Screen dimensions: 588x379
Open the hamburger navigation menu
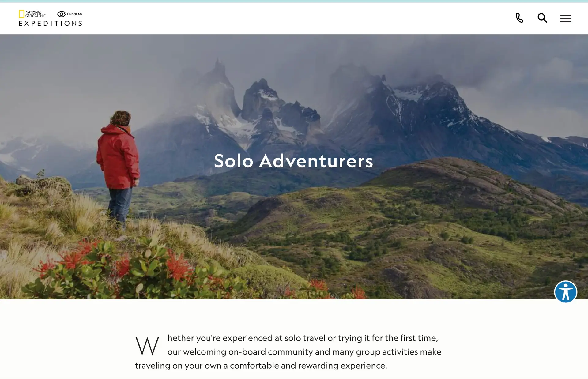(565, 18)
